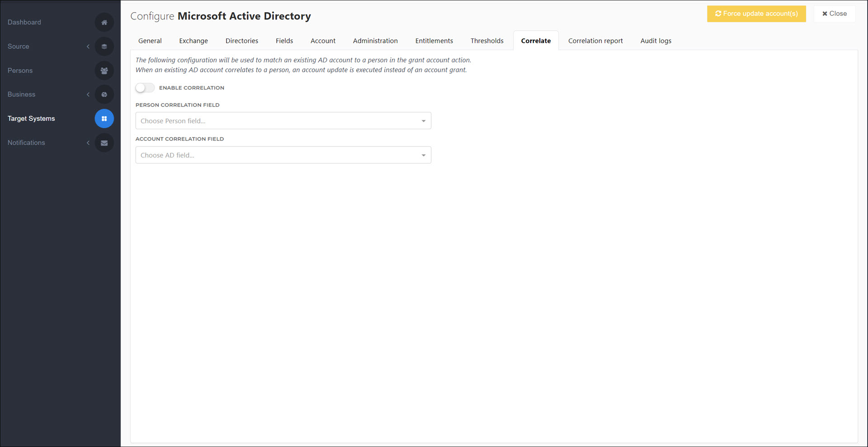The width and height of the screenshot is (868, 447).
Task: Click the Business pie-chart icon
Action: tap(104, 94)
